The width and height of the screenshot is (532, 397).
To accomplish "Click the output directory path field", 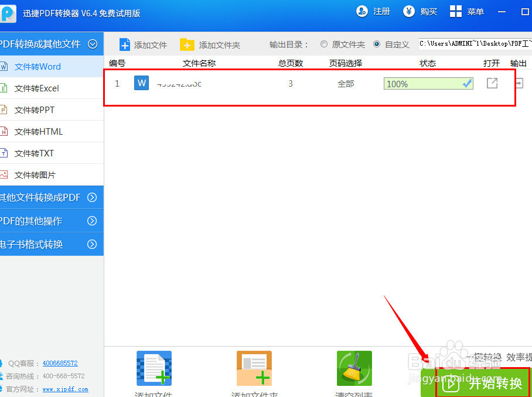I will [475, 44].
